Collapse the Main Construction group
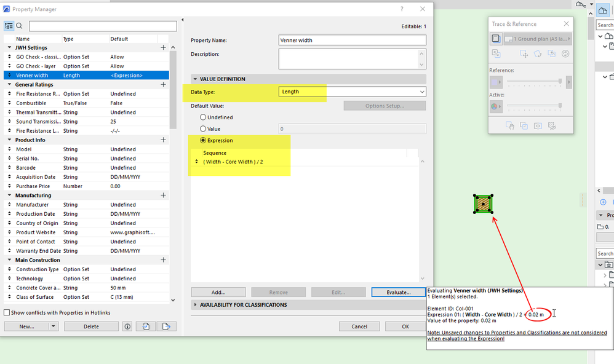Screen dimensions: 614x364 click(9, 260)
